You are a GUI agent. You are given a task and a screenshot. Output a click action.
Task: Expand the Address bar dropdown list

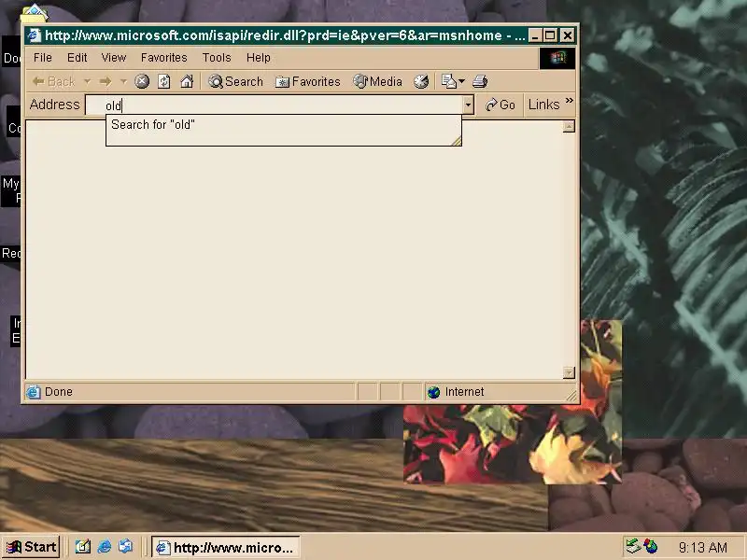[469, 105]
